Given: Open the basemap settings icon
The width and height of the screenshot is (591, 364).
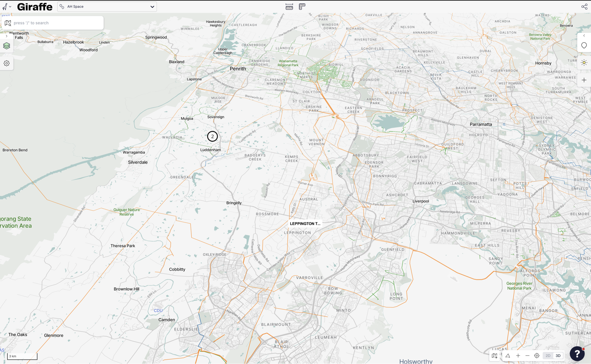Looking at the screenshot, I should [x=494, y=356].
